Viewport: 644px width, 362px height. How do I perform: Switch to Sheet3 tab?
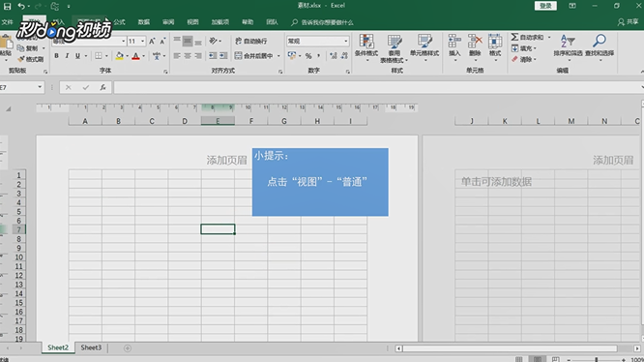[91, 347]
